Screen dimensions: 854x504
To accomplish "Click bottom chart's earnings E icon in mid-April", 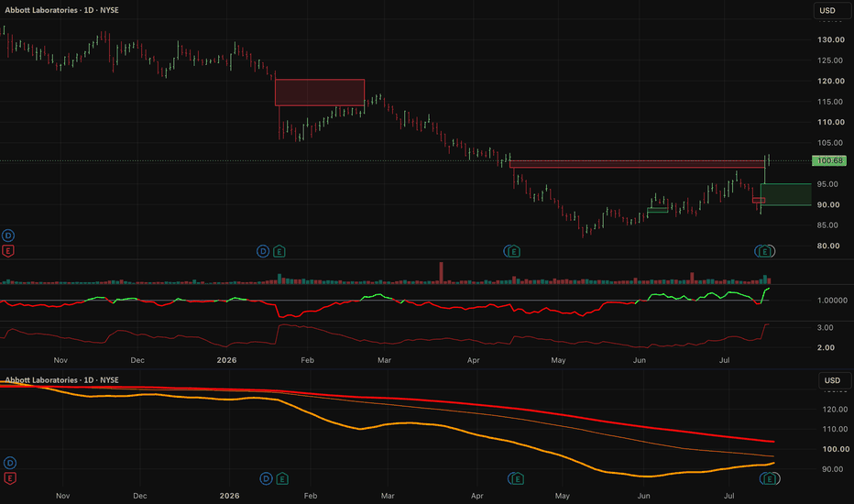I will pyautogui.click(x=518, y=478).
